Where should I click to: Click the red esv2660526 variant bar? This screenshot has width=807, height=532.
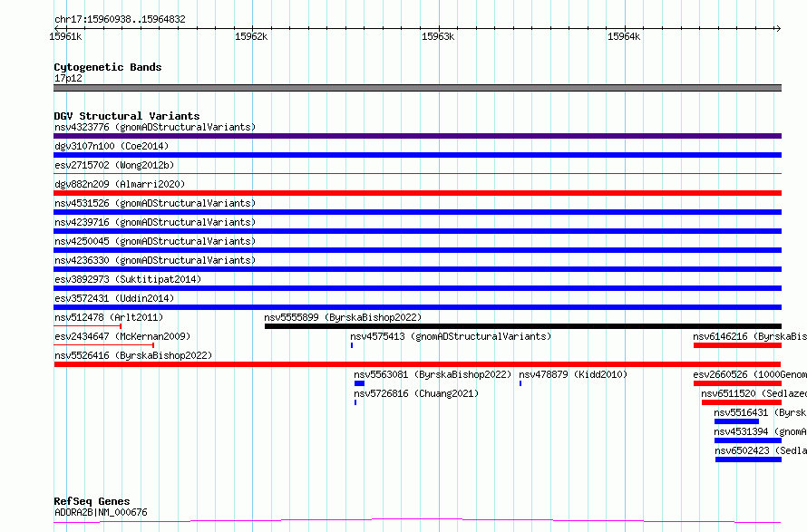click(x=737, y=383)
